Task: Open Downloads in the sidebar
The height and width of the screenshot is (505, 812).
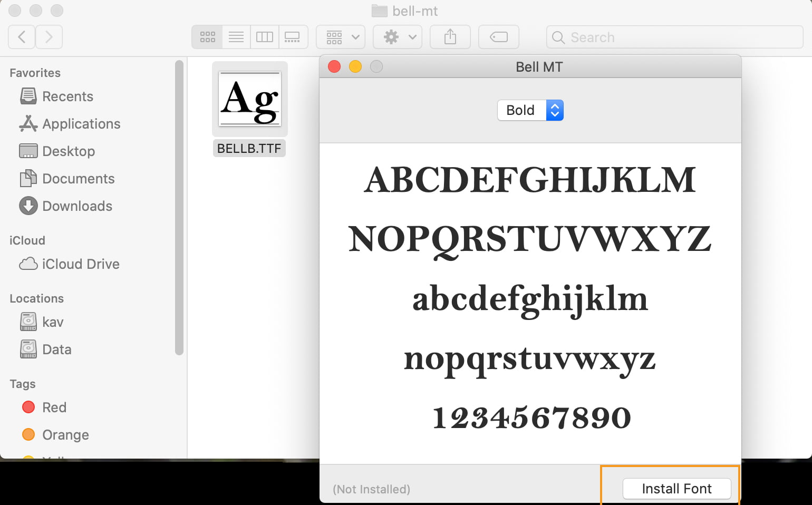Action: tap(77, 206)
